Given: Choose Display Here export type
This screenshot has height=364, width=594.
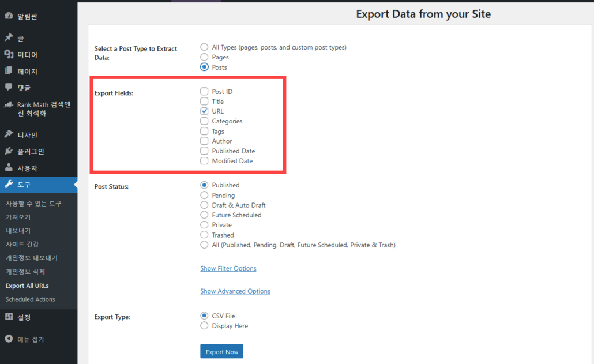Looking at the screenshot, I should 204,325.
